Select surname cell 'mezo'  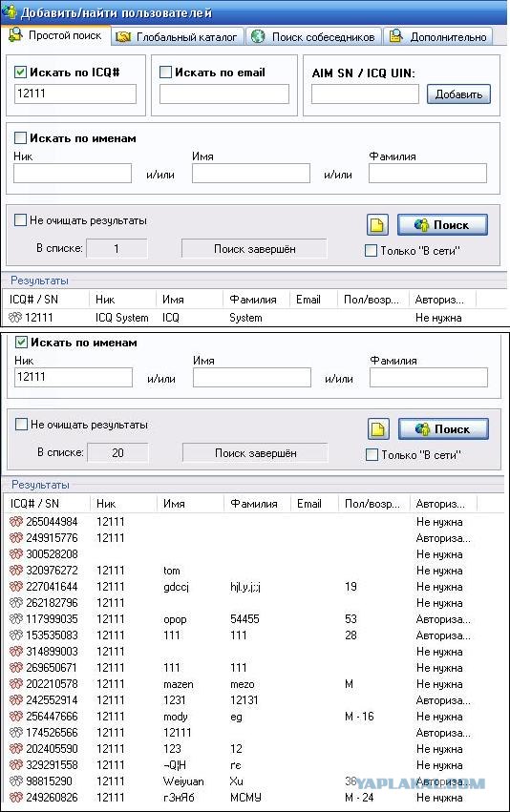242,684
